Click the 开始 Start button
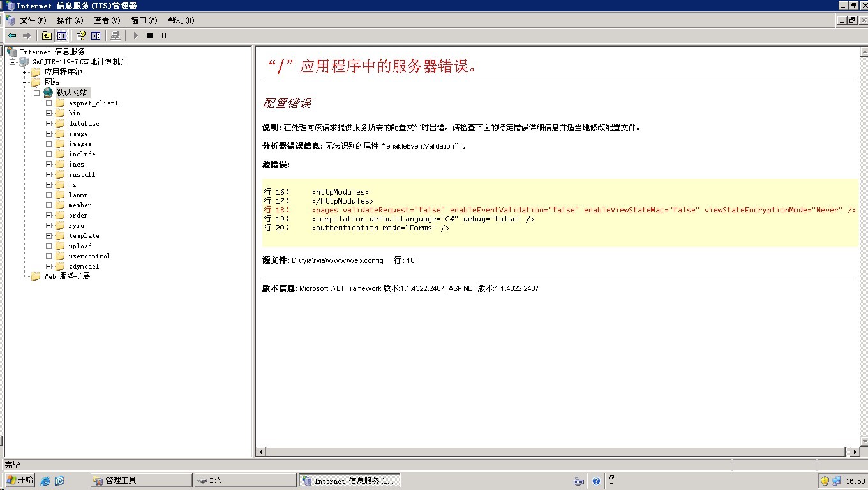868x490 pixels. tap(20, 480)
